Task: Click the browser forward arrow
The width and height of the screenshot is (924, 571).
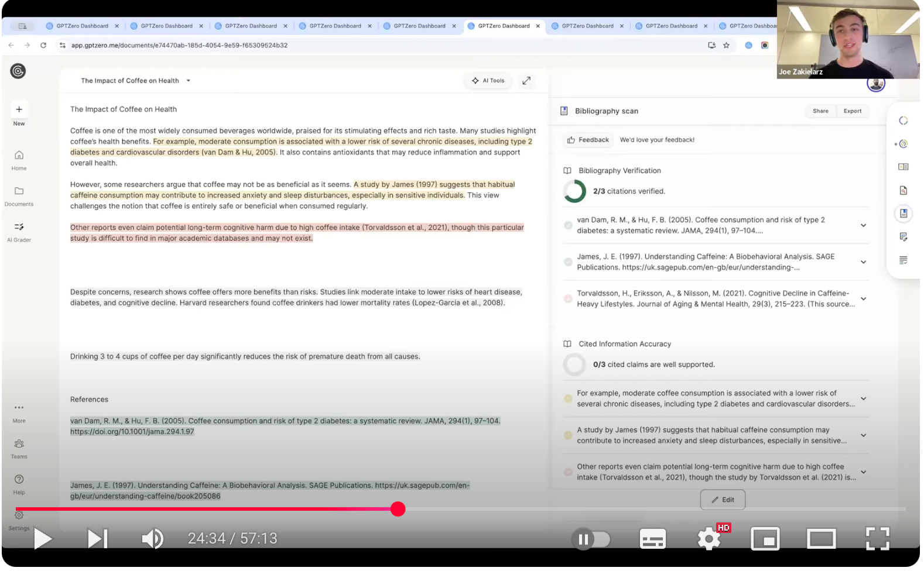Action: point(27,45)
